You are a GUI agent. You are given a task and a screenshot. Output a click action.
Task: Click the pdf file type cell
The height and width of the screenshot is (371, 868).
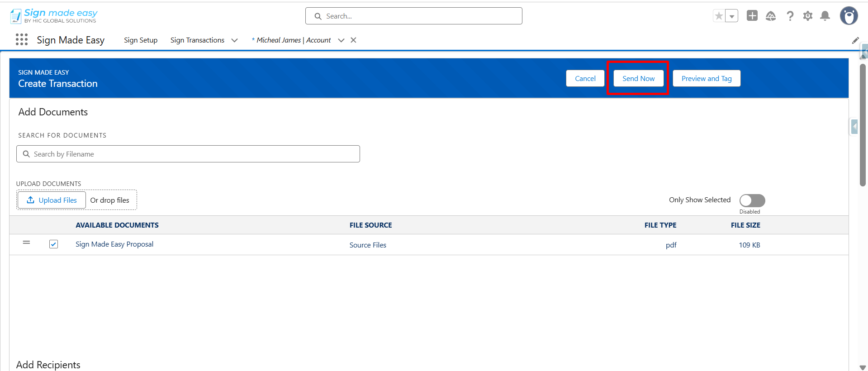click(x=671, y=245)
